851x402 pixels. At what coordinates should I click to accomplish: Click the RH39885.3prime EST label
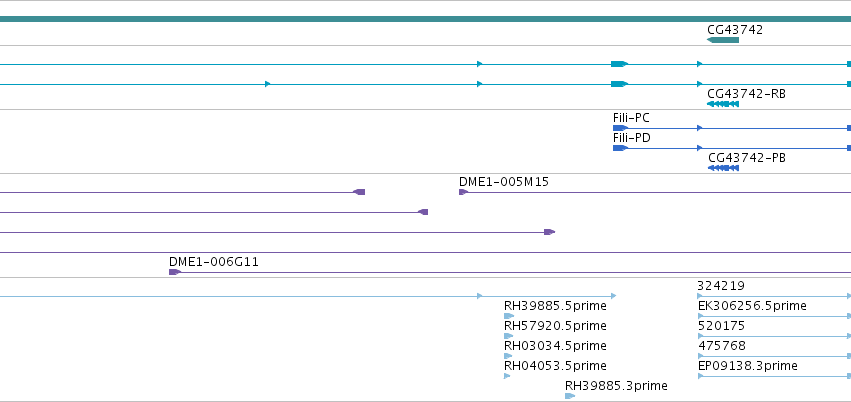(x=616, y=386)
